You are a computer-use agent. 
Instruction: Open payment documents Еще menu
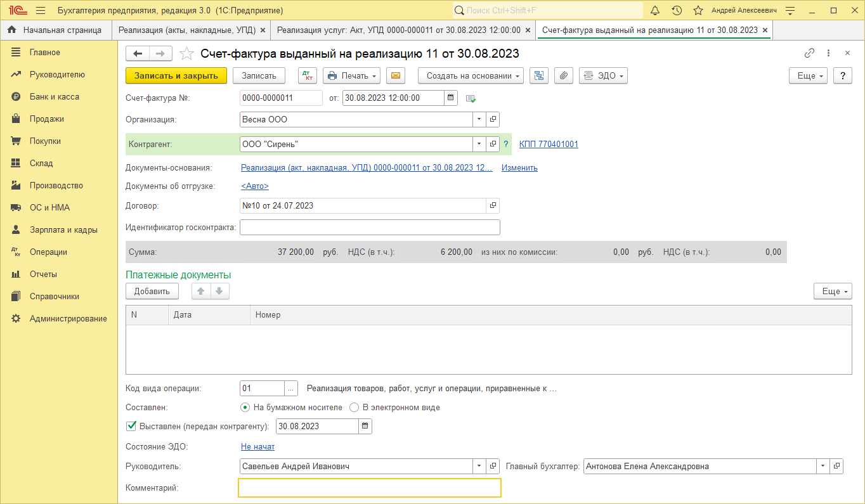pos(833,292)
